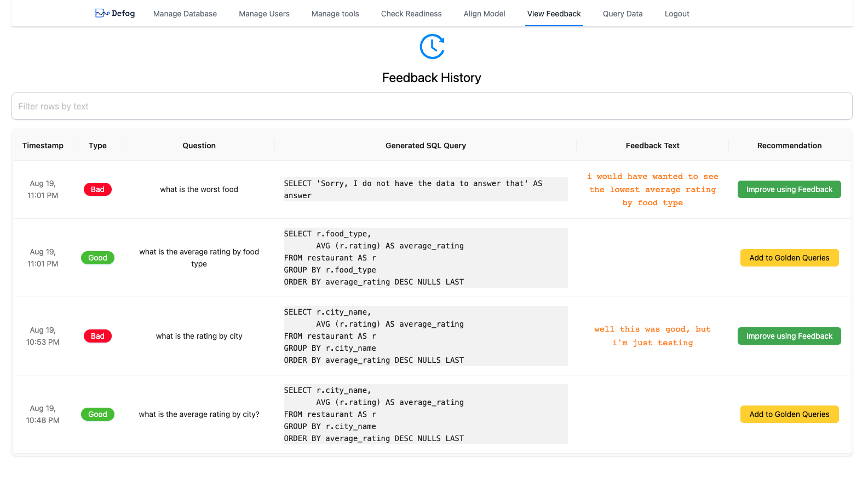Navigate to Align Model
The width and height of the screenshot is (868, 481).
point(484,14)
